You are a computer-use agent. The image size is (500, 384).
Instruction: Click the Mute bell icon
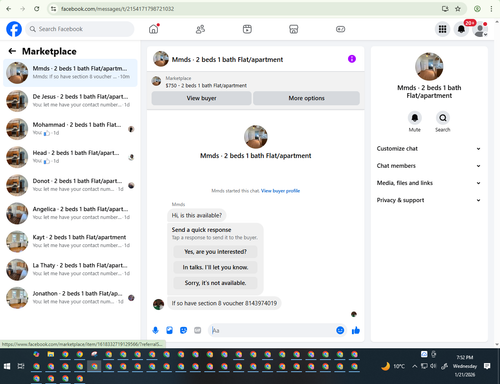tap(415, 118)
